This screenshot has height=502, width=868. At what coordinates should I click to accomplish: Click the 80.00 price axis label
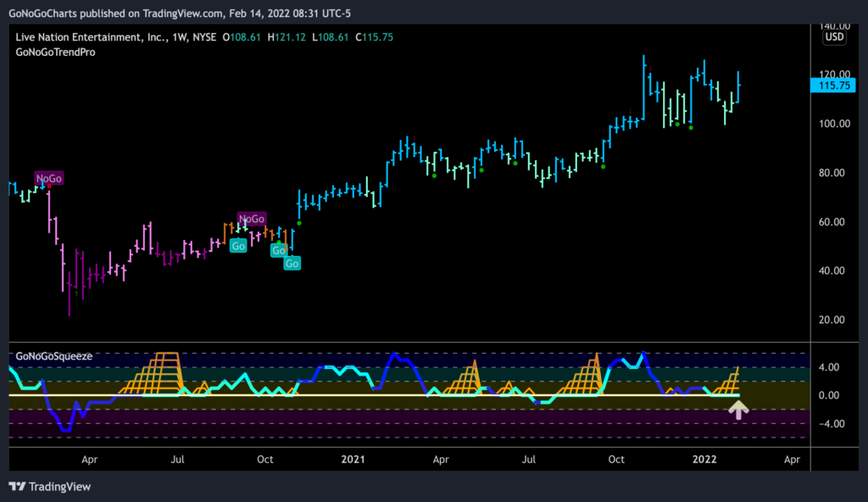click(832, 173)
